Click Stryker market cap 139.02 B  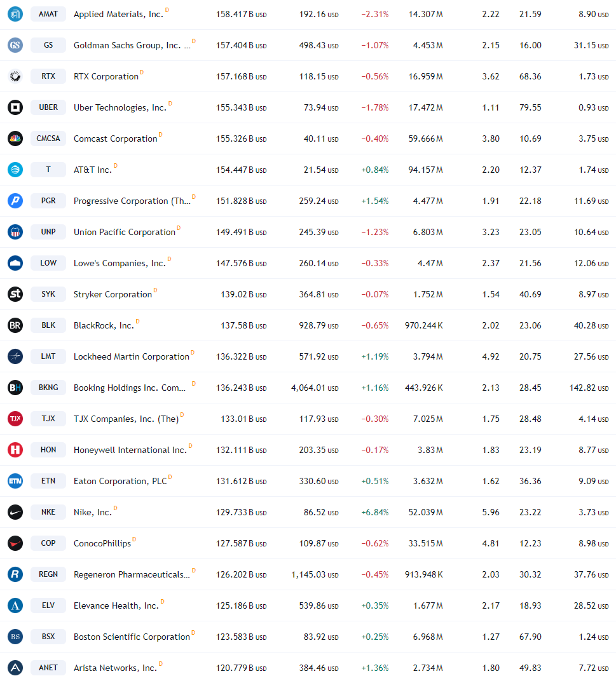coord(243,294)
